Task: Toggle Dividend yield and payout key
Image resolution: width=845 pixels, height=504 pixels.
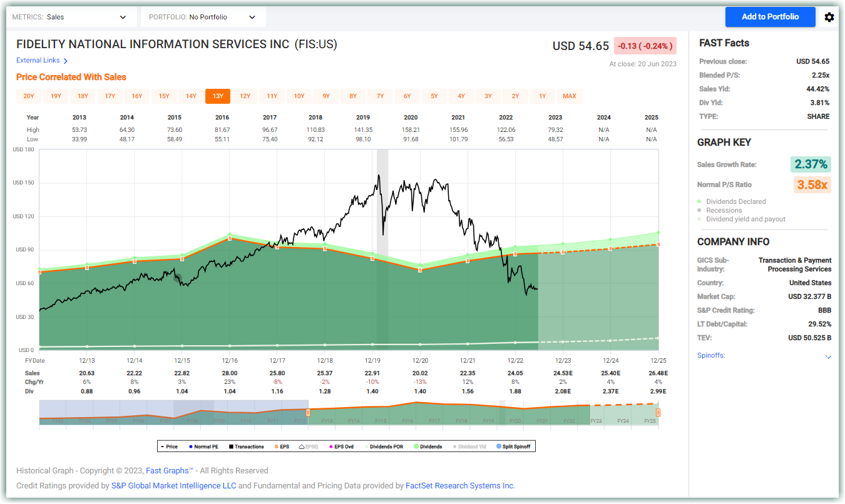Action: 742,219
